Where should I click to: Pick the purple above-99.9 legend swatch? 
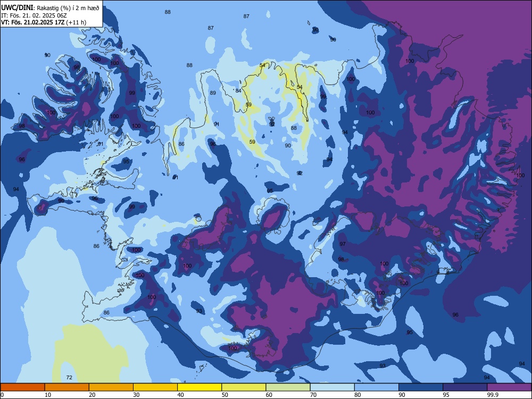[509, 387]
